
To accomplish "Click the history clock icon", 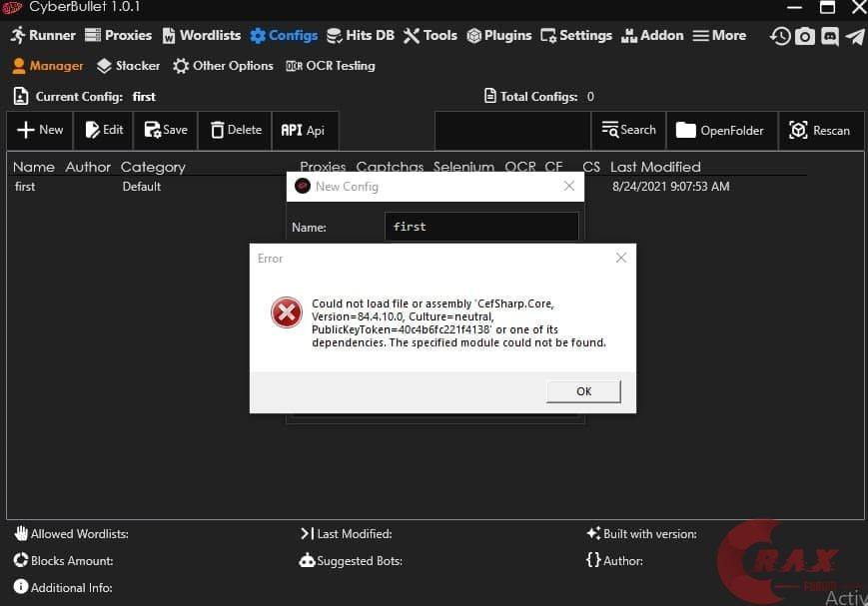I will [x=780, y=37].
